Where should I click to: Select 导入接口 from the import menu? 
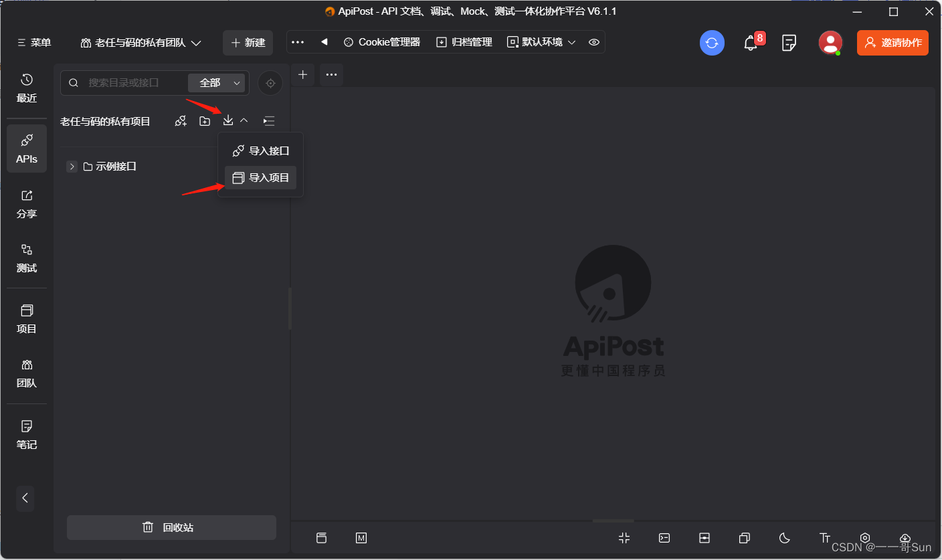point(261,151)
